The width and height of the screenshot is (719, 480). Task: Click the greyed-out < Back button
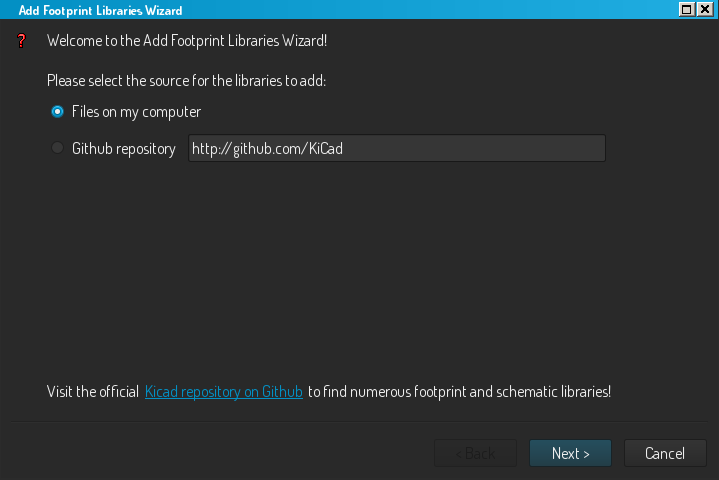tap(475, 453)
